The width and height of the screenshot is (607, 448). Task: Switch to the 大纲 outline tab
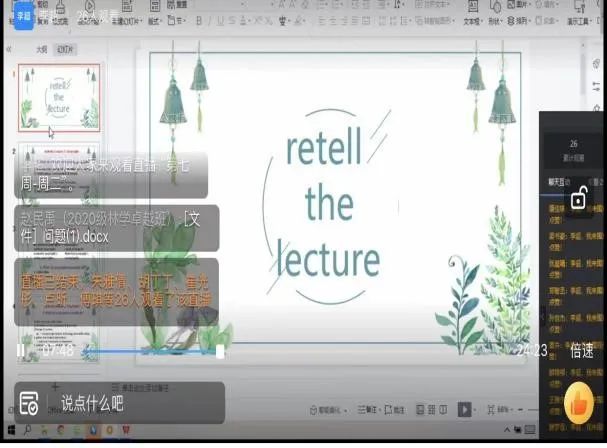pyautogui.click(x=41, y=50)
